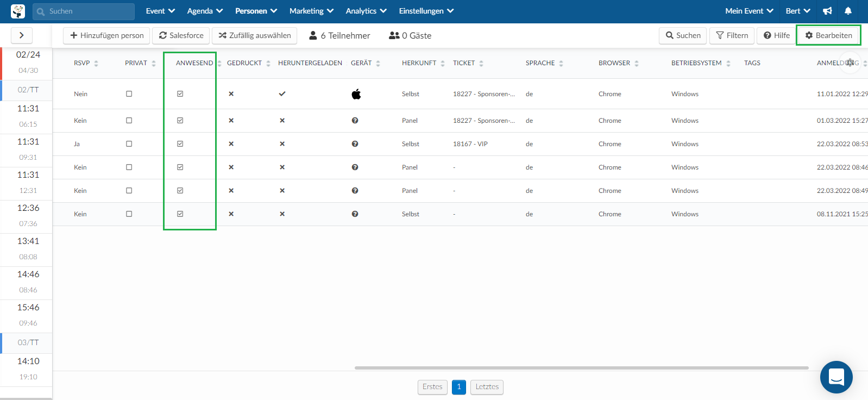
Task: Click the horizontal table scrollbar
Action: [582, 368]
